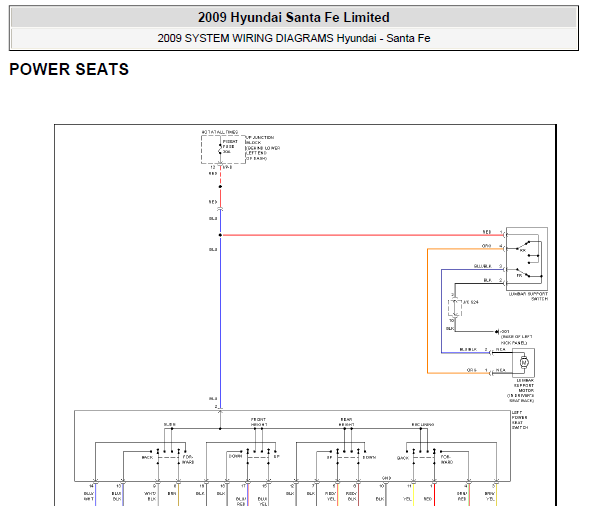Click the 'LUMBAR SUPPORT SWITCH' label
Screen dimensions: 605x506
pos(528,296)
